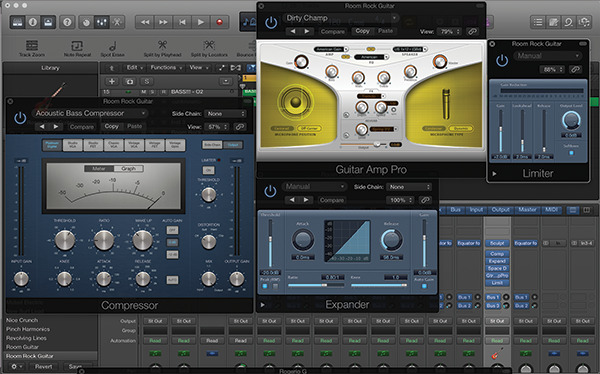The image size is (600, 374).
Task: Click the Expander link chain icon
Action: [424, 200]
